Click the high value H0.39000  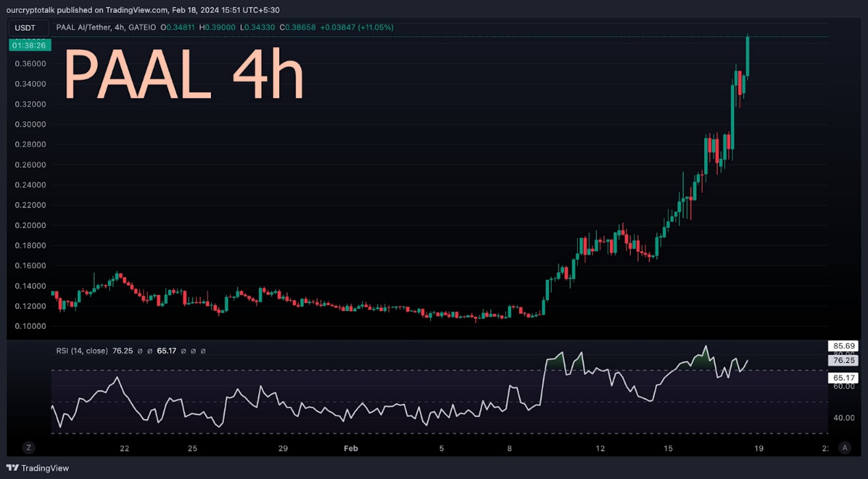click(x=217, y=27)
